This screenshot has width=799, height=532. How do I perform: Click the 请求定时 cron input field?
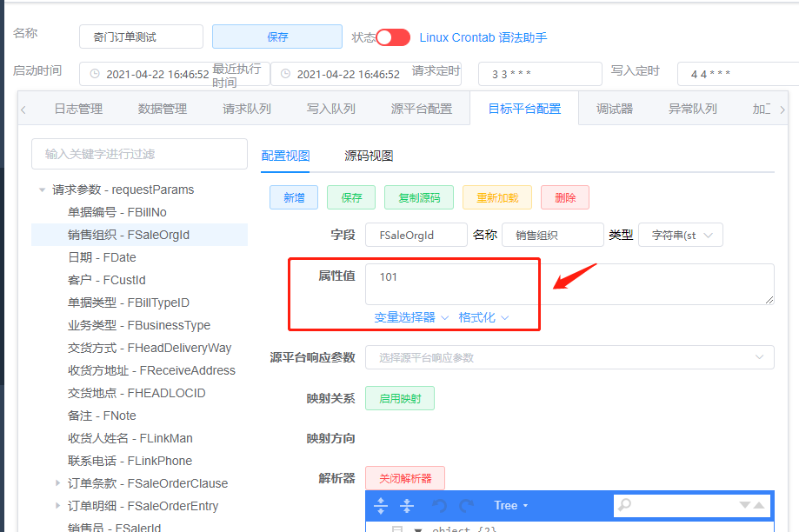click(540, 74)
